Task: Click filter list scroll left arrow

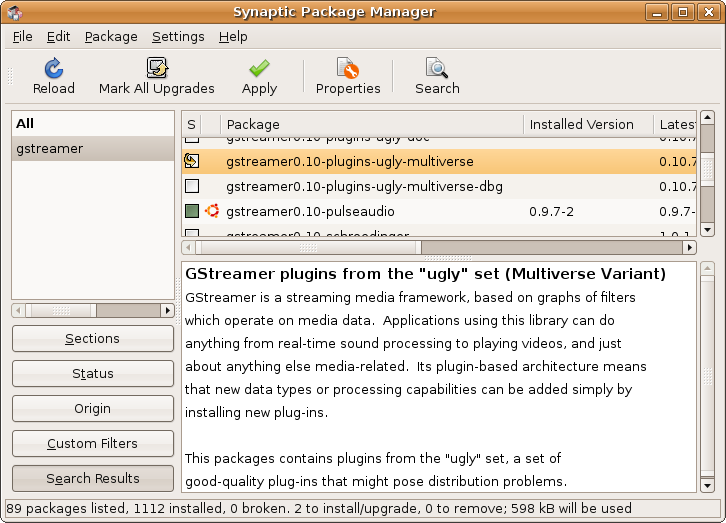Action: [x=19, y=310]
